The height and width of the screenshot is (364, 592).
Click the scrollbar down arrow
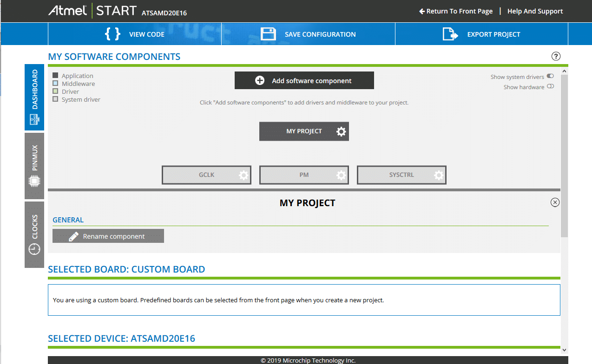(x=564, y=350)
